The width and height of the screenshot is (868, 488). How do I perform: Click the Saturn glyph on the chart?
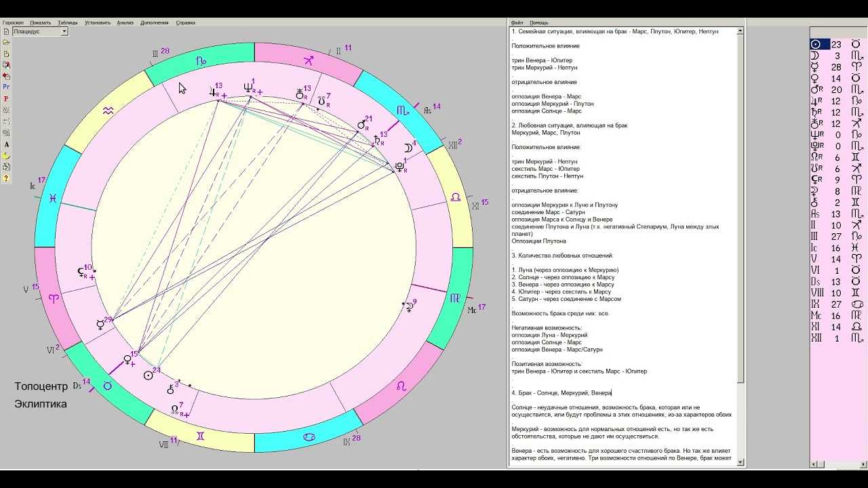coord(378,140)
